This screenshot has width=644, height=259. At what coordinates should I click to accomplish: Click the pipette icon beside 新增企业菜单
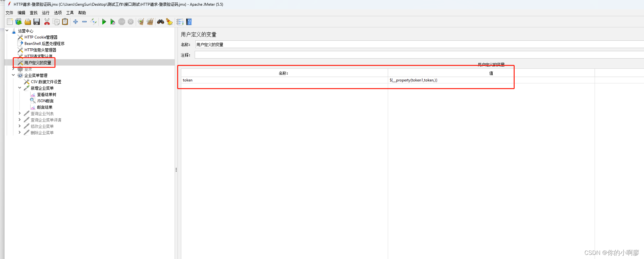tap(26, 88)
